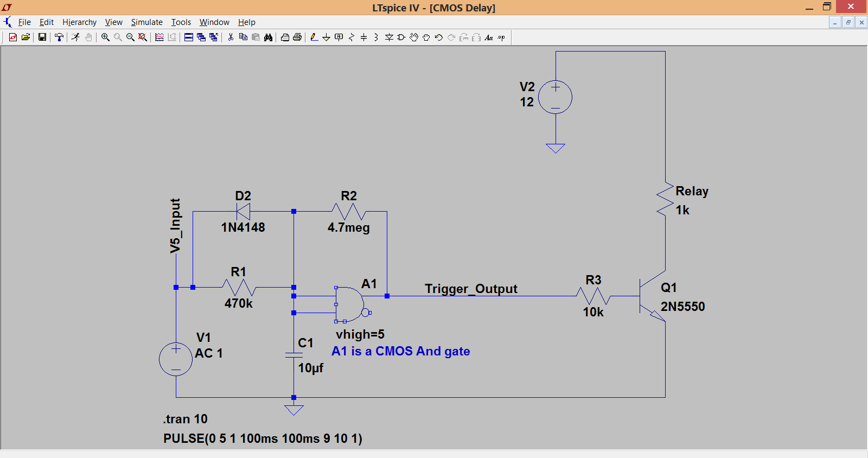
Task: Click the 470k resistor value
Action: pyautogui.click(x=239, y=303)
